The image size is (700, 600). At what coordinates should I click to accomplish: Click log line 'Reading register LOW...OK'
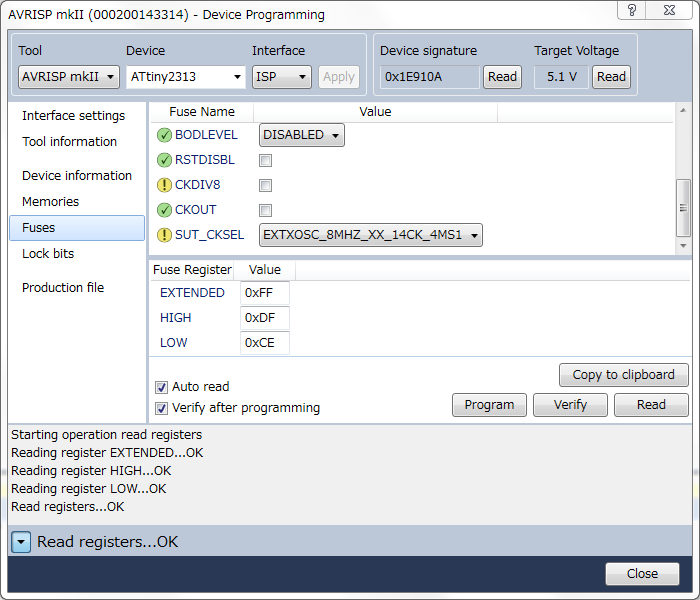pos(88,489)
